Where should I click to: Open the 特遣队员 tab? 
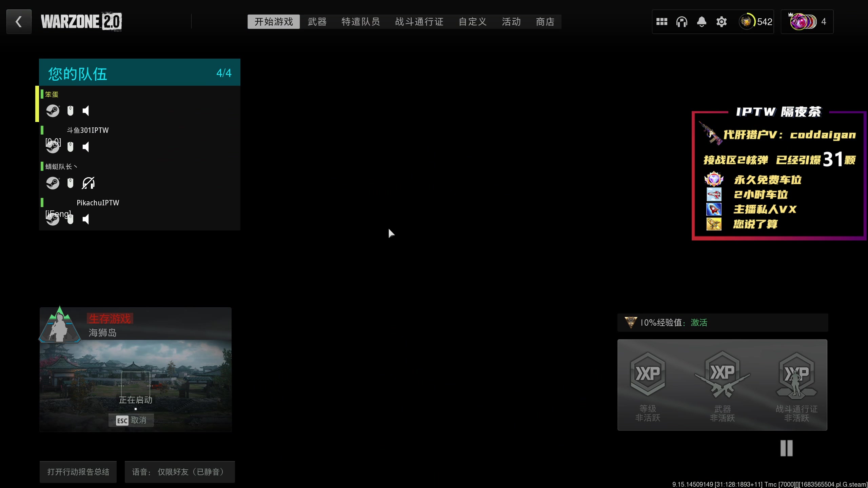click(361, 22)
